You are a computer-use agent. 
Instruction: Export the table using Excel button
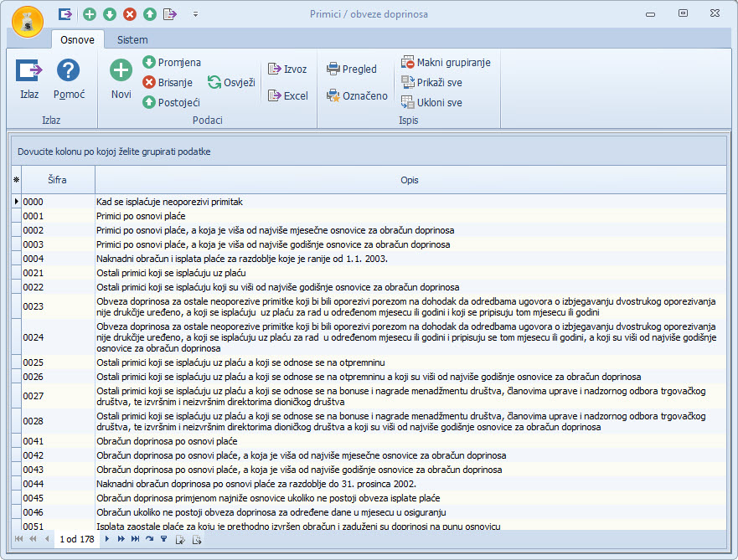pos(287,96)
